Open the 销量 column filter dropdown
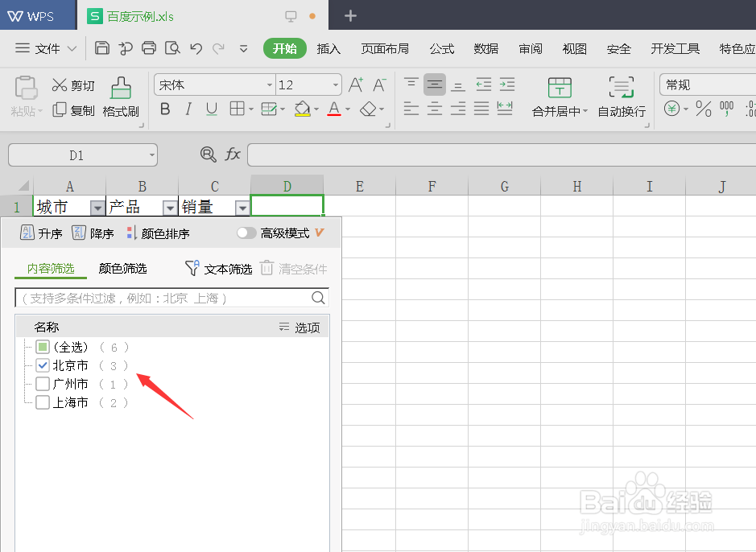This screenshot has width=756, height=552. point(242,208)
